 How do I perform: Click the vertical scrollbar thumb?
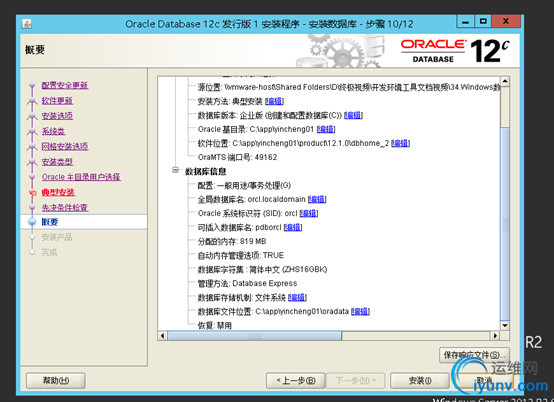point(505,224)
